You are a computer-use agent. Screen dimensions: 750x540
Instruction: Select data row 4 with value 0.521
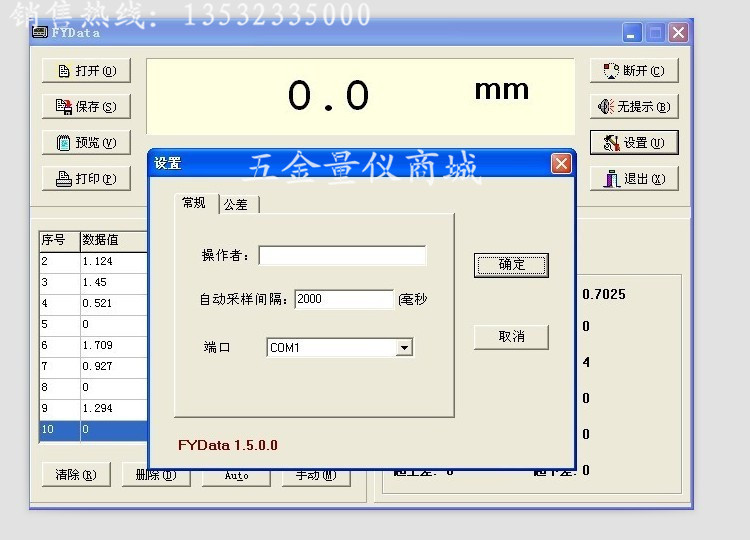pos(94,303)
